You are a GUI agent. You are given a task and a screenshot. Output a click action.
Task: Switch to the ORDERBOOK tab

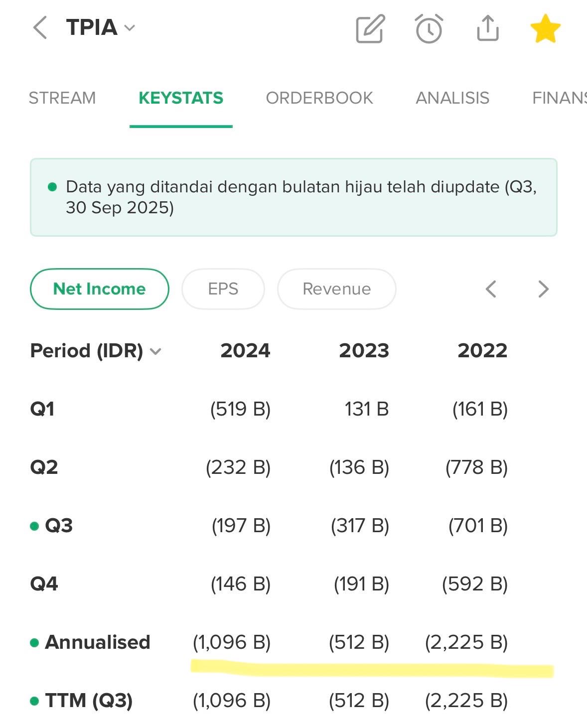pyautogui.click(x=319, y=98)
